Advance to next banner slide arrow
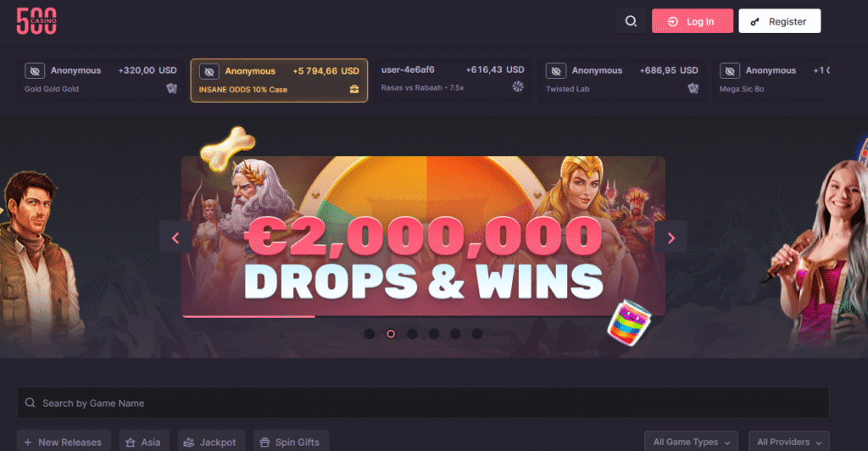Image resolution: width=868 pixels, height=451 pixels. pos(671,237)
